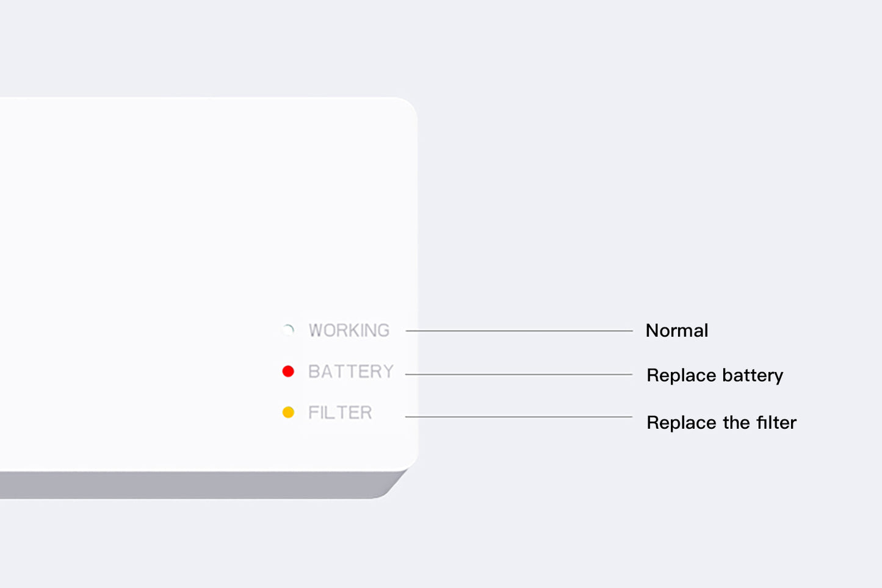
Task: Click the gray bottom edge of the device
Action: pyautogui.click(x=195, y=485)
